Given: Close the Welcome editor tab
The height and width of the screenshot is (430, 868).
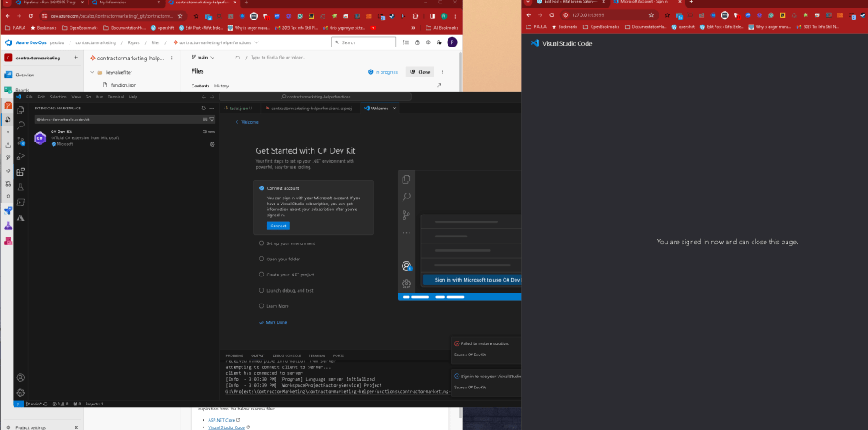Looking at the screenshot, I should [x=394, y=108].
